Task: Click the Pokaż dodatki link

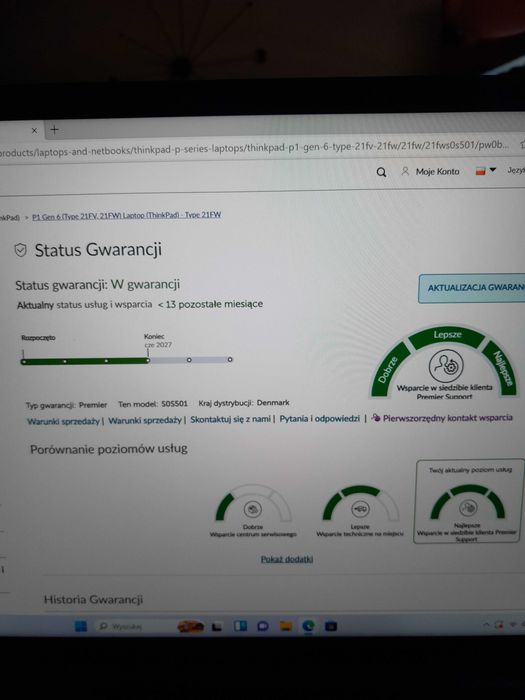Action: 287,559
